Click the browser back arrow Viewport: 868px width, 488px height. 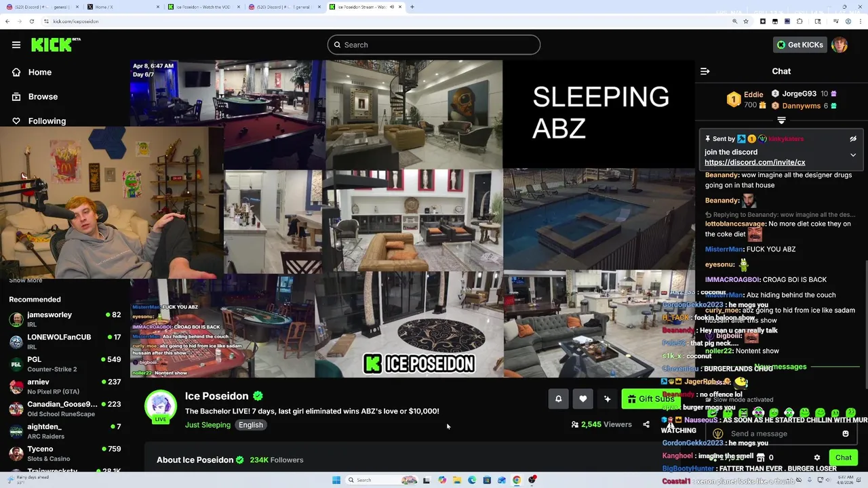click(7, 21)
